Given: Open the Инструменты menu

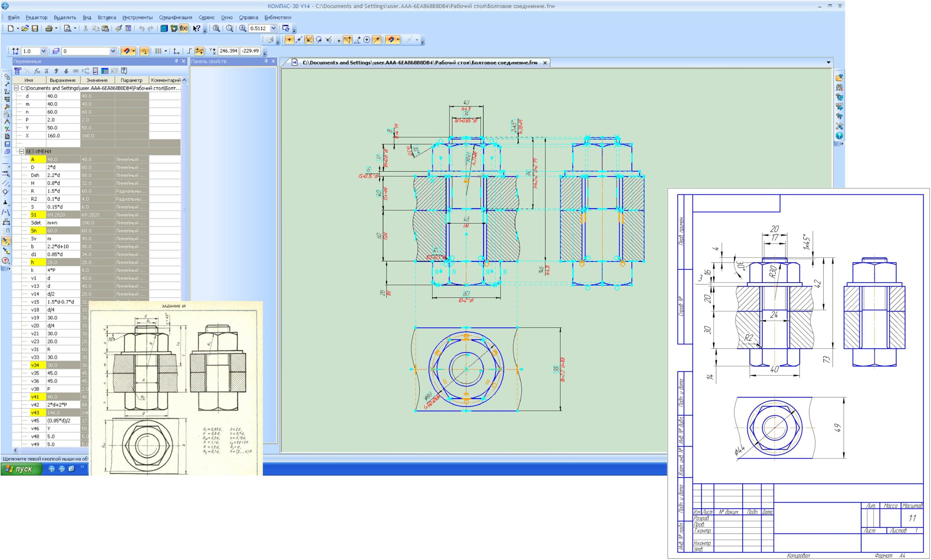Looking at the screenshot, I should point(137,17).
